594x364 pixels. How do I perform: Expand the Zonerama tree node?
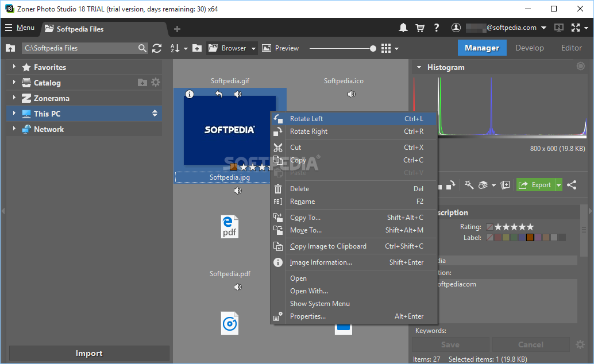pos(14,98)
